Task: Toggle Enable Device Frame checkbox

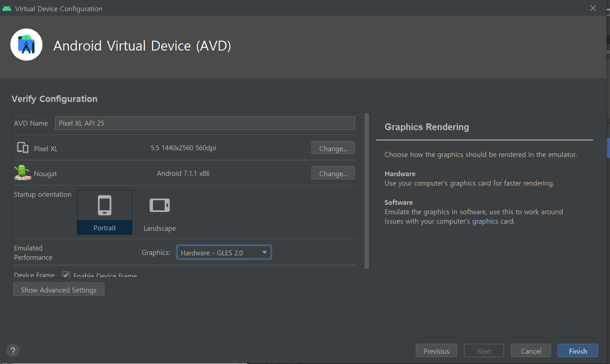Action: click(66, 275)
